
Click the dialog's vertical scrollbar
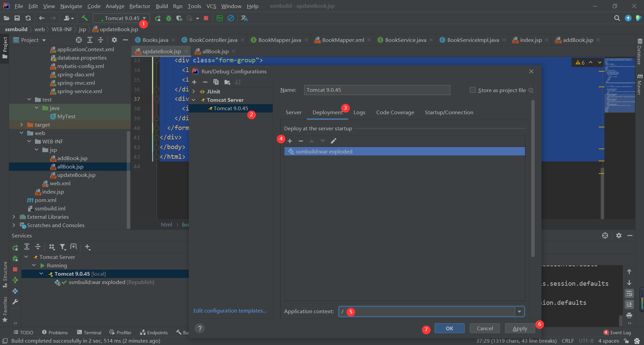point(533,179)
